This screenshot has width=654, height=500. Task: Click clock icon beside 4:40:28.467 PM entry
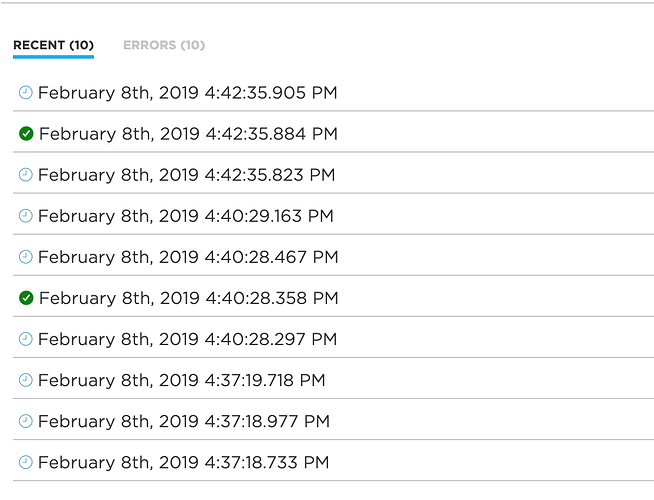[x=26, y=257]
